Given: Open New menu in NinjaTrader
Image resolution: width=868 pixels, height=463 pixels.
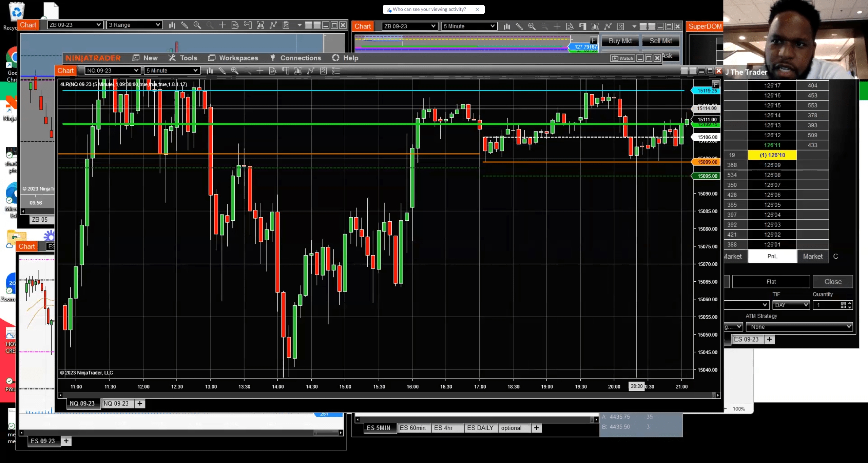Looking at the screenshot, I should [145, 58].
